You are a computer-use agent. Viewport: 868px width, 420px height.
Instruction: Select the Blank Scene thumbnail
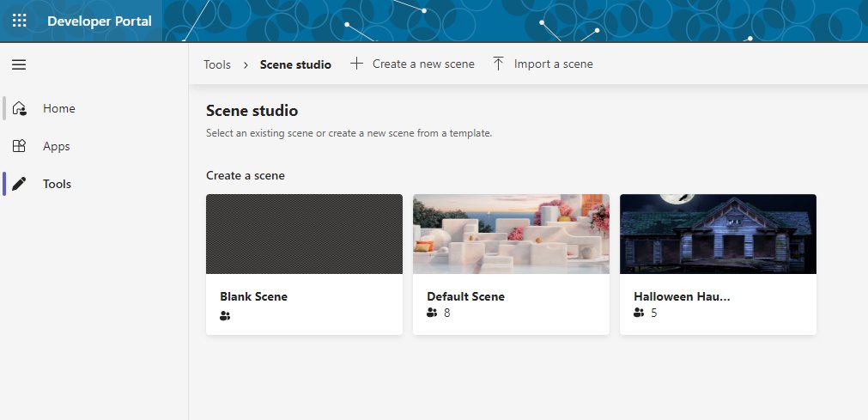305,234
